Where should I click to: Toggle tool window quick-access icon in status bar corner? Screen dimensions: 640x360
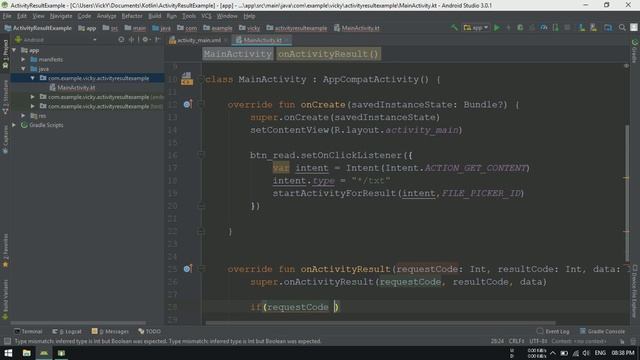(7, 341)
